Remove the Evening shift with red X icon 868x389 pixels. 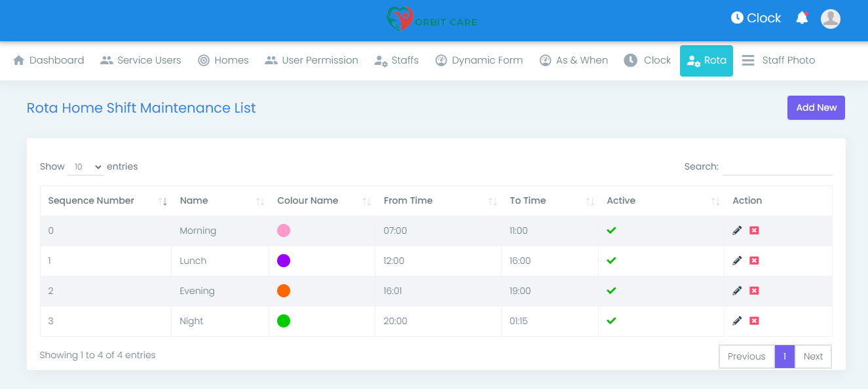coord(754,291)
